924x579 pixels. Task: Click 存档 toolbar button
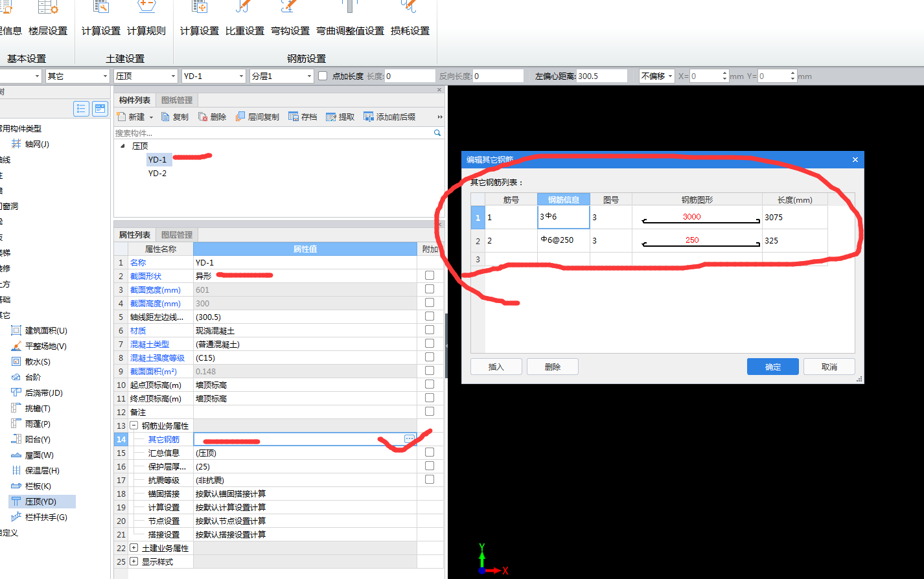(303, 117)
